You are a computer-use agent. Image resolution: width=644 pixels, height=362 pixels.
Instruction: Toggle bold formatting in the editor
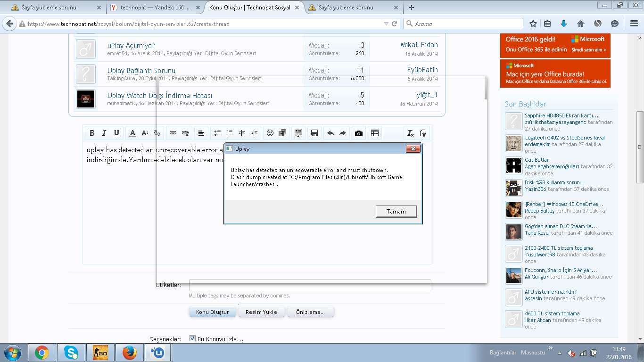click(92, 133)
